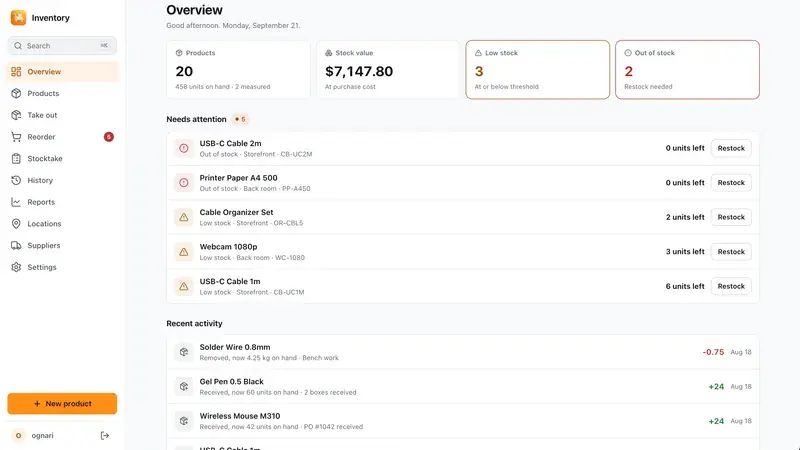This screenshot has width=800, height=450.
Task: Click '6 units left' text
Action: coord(685,286)
